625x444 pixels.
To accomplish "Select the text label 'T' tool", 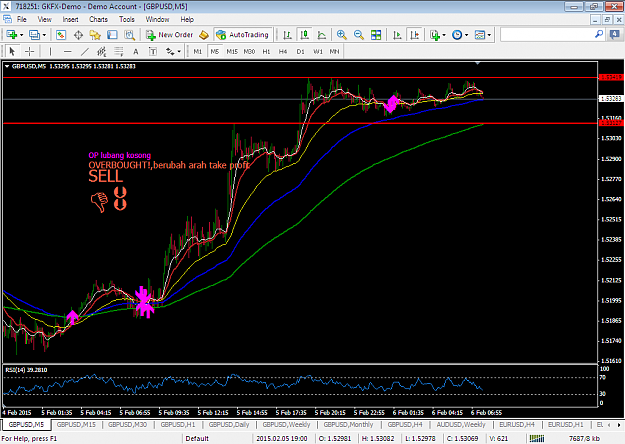I will (153, 51).
